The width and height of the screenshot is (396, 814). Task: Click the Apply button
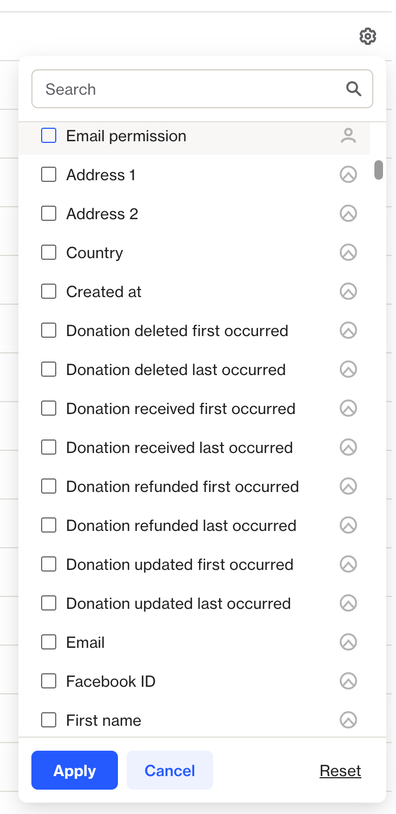pos(75,770)
